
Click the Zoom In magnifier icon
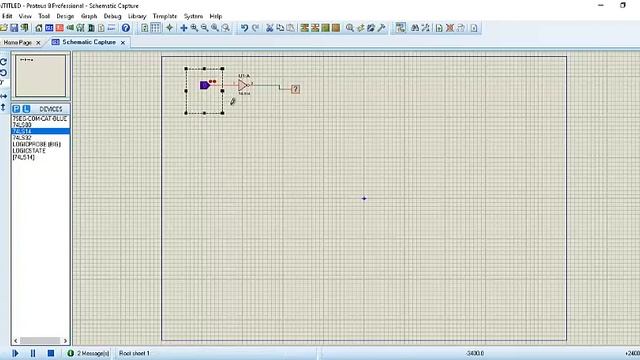pos(194,28)
